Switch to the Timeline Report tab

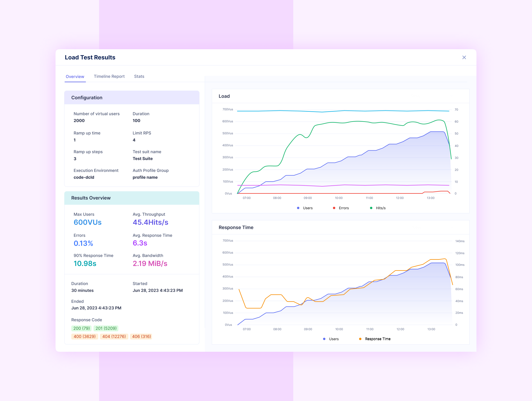click(109, 76)
